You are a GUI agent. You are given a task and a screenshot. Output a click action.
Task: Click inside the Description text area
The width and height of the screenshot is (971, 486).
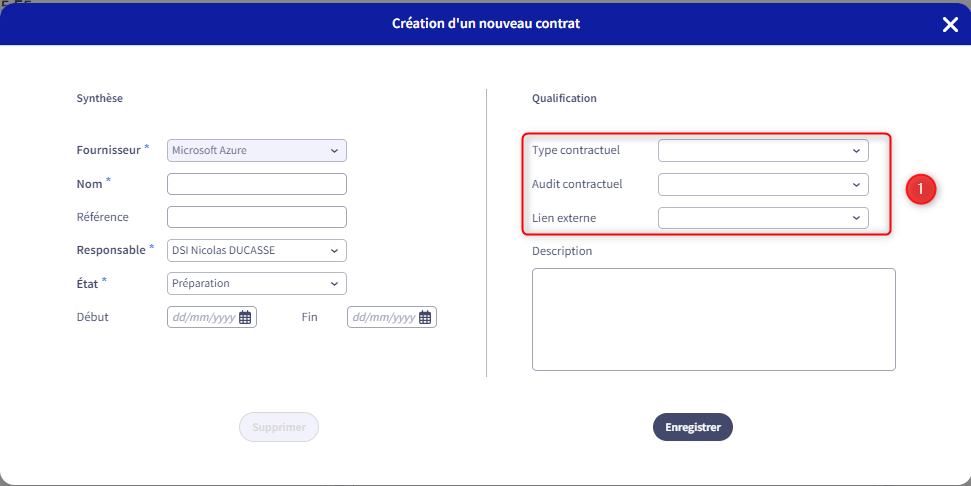click(713, 319)
